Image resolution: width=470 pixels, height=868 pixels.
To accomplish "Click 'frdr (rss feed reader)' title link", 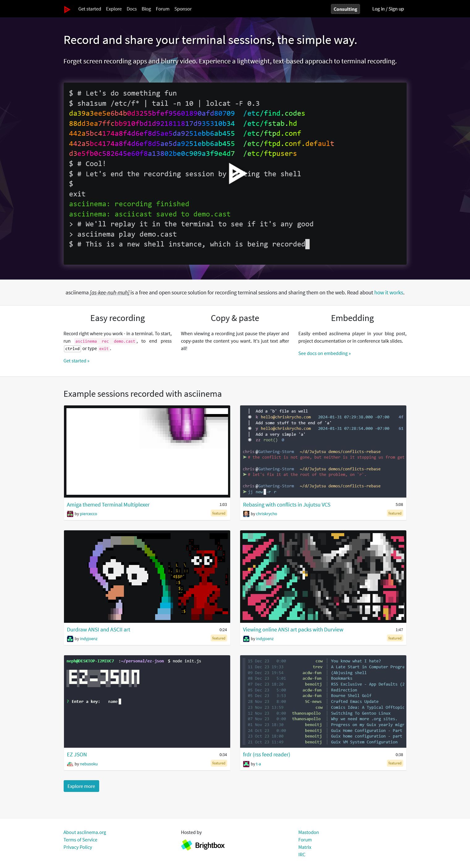I will 266,755.
